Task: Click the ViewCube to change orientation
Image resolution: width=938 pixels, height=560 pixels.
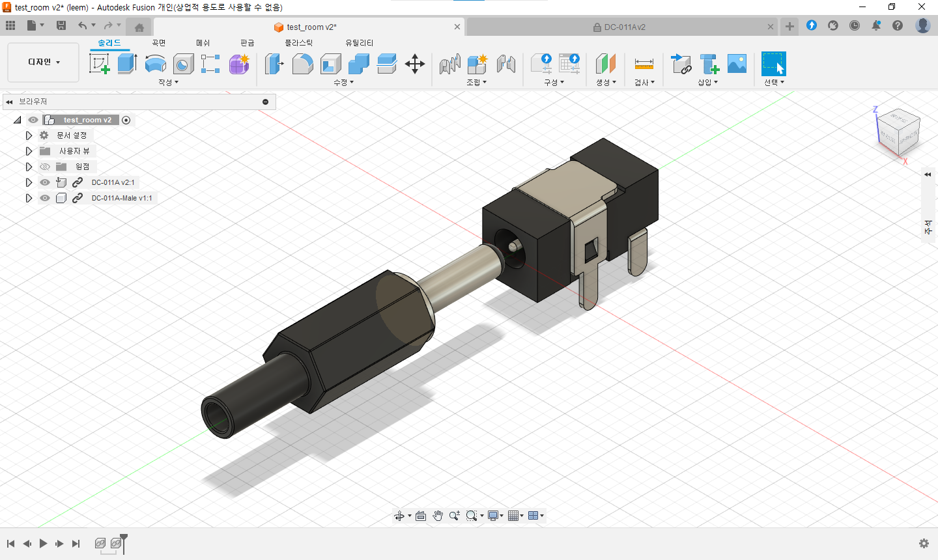Action: pyautogui.click(x=900, y=132)
